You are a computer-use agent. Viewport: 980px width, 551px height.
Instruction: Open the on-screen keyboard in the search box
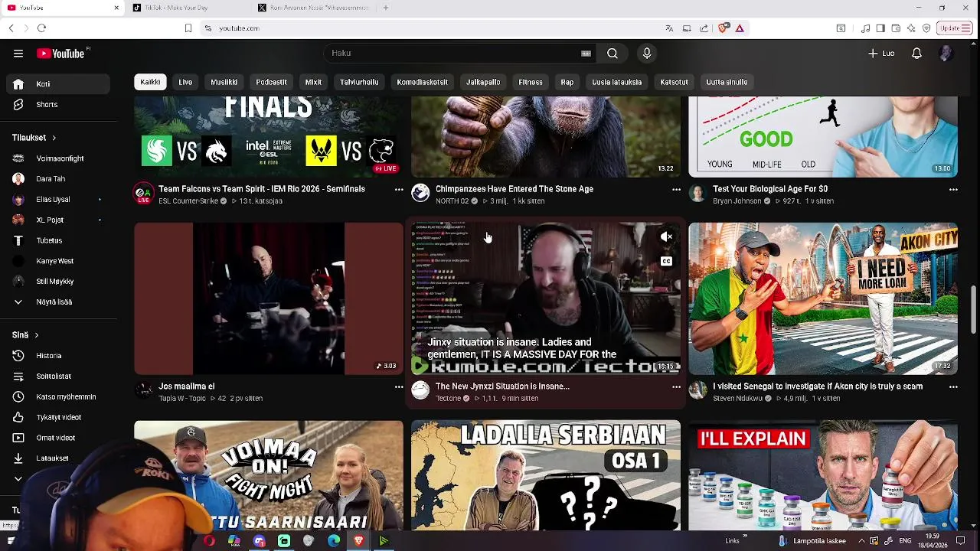[586, 54]
